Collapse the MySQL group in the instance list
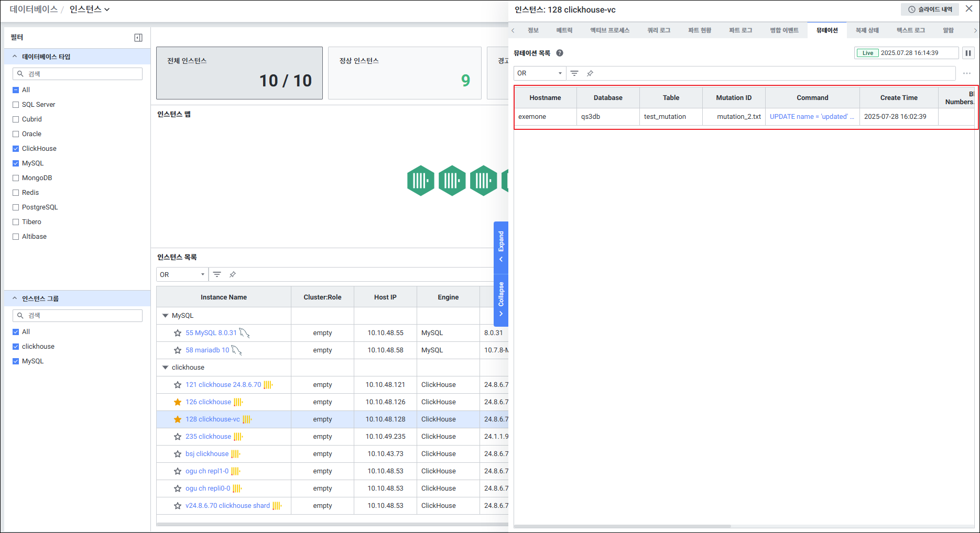This screenshot has height=533, width=980. [x=166, y=316]
